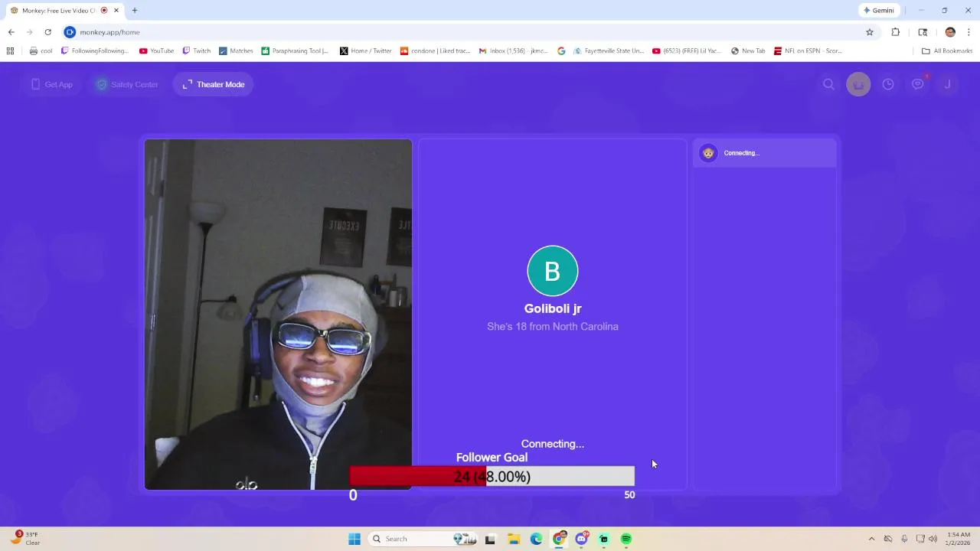Viewport: 980px width, 551px height.
Task: Click the text "She's 18 from North Carolina"
Action: click(x=553, y=326)
